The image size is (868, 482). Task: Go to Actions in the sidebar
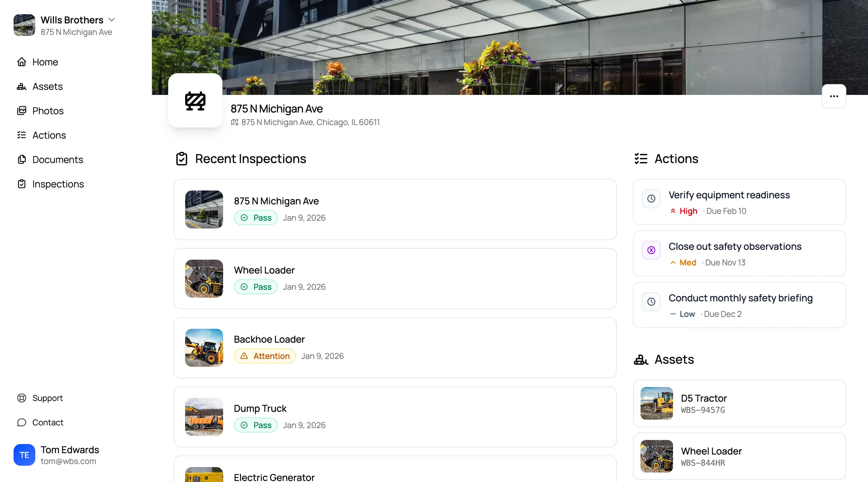pos(49,135)
